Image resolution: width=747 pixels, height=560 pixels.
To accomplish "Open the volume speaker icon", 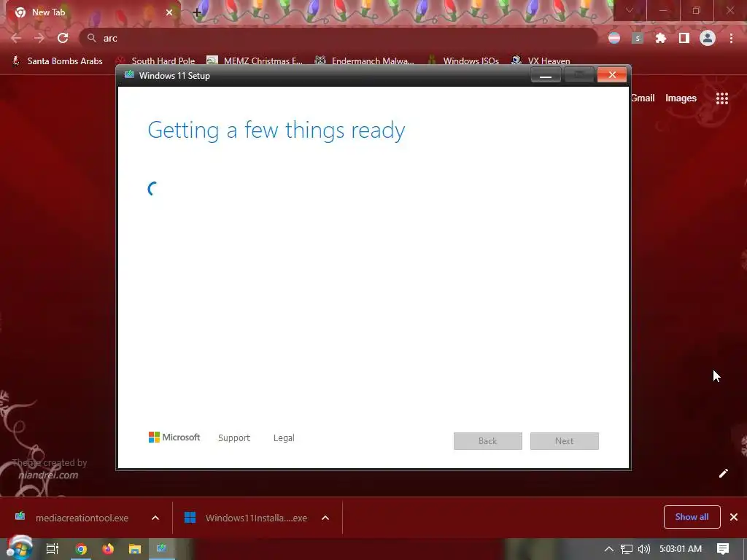I will point(643,549).
